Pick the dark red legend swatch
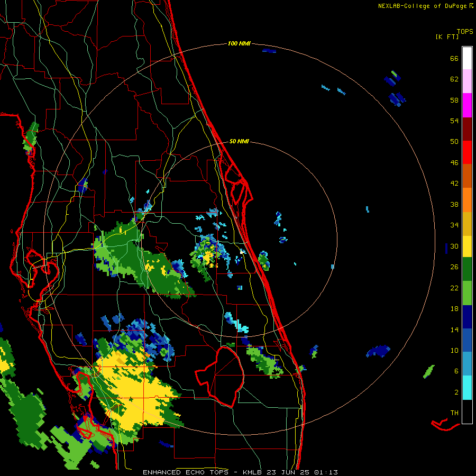The width and height of the screenshot is (476, 476). pyautogui.click(x=467, y=129)
